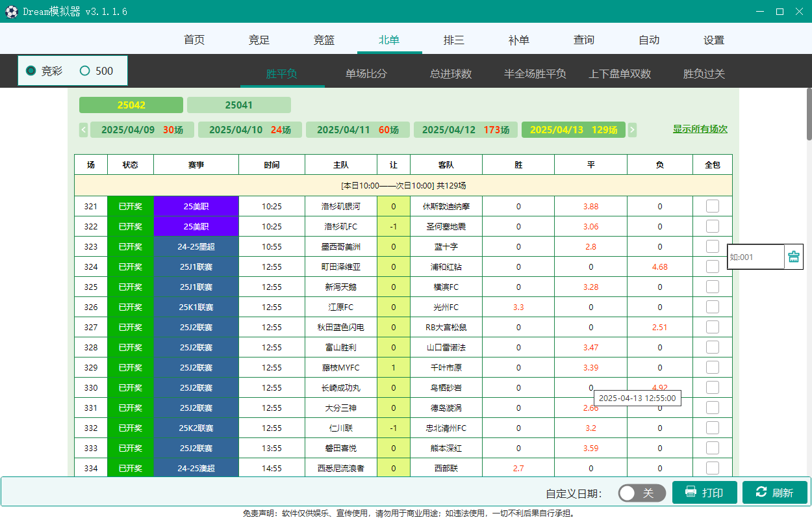Click the printer icon on 打印 button
This screenshot has height=520, width=812.
coord(691,492)
